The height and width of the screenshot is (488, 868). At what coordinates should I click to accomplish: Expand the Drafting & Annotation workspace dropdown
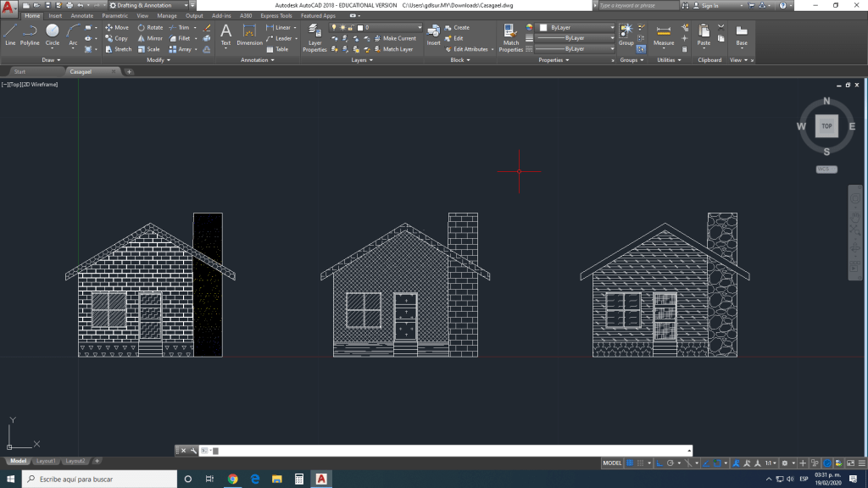coord(187,5)
